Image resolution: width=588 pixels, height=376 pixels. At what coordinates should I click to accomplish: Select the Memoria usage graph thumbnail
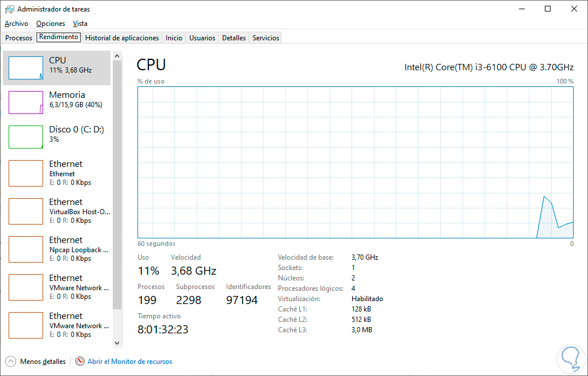click(26, 102)
